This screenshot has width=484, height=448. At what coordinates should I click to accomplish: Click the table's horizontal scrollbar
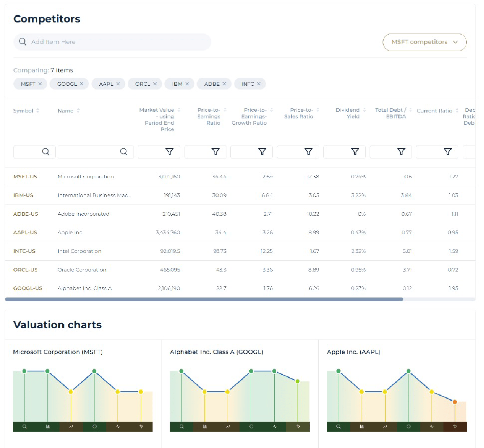tap(204, 299)
